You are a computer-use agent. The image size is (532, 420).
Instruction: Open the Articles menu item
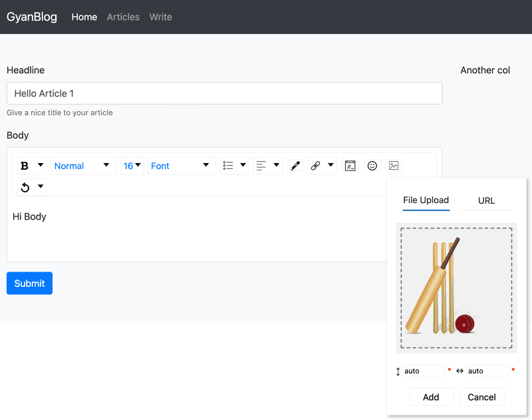[x=123, y=17]
